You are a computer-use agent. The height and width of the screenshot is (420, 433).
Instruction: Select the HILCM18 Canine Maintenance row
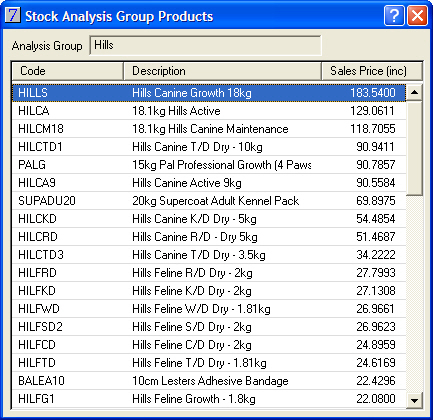[209, 129]
